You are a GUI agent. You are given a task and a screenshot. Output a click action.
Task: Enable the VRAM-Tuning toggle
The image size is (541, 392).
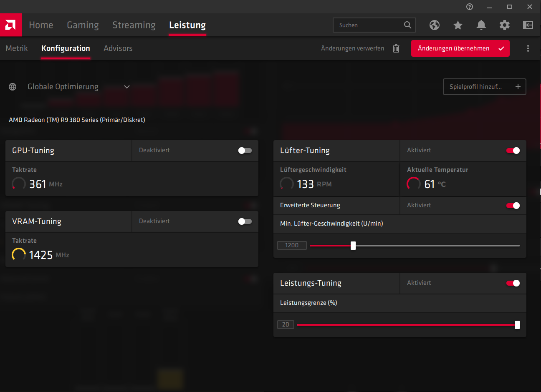click(x=245, y=221)
